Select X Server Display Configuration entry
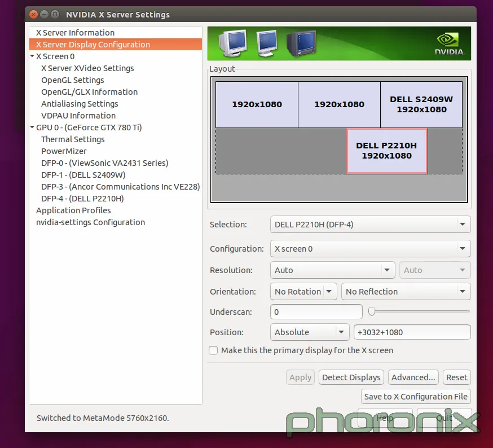 click(116, 45)
